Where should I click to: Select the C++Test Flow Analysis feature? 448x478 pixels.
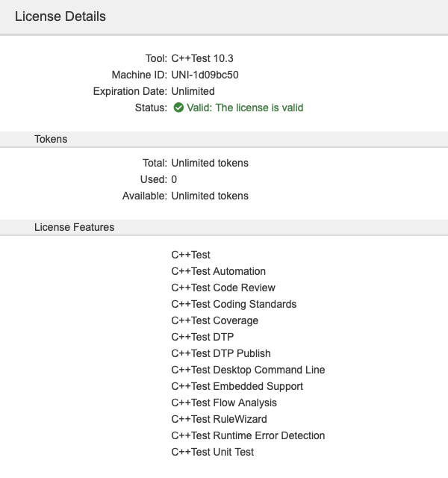(224, 403)
